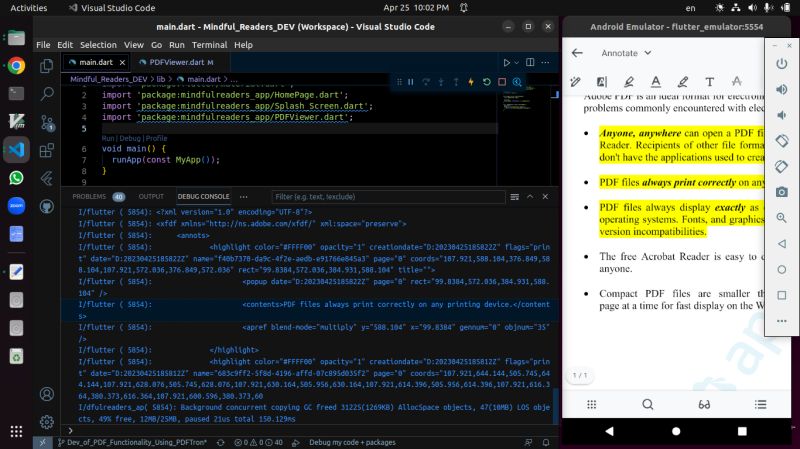Take an emulator screenshot with camera icon
800x449 pixels.
pyautogui.click(x=782, y=192)
